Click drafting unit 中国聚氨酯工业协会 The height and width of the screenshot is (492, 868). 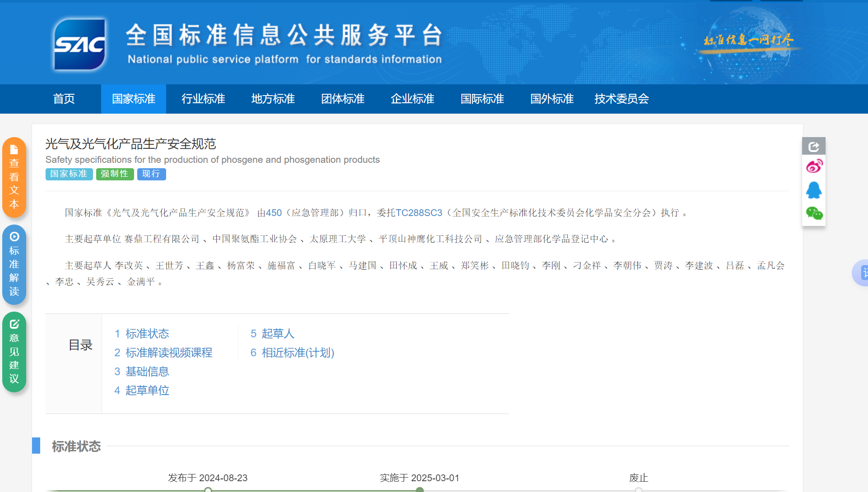(x=255, y=239)
